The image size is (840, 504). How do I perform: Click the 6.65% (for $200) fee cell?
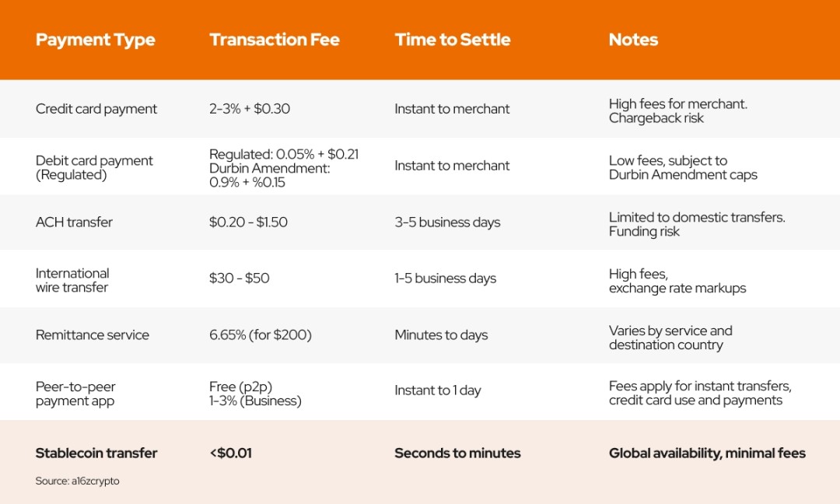260,335
